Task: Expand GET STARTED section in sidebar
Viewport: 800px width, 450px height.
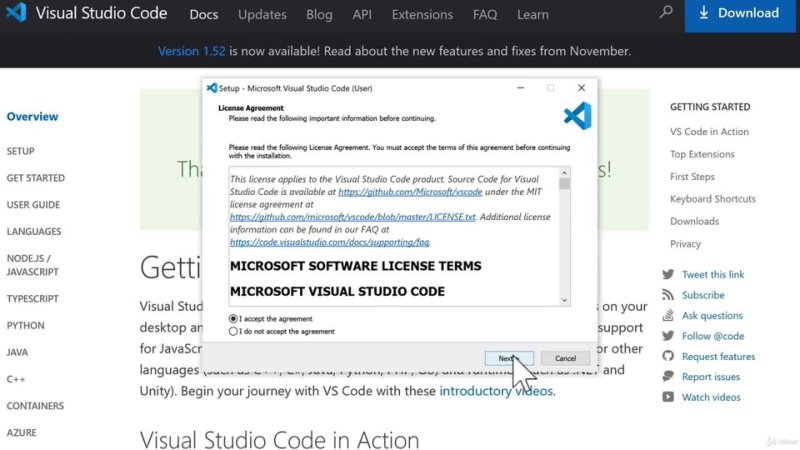Action: pos(36,178)
